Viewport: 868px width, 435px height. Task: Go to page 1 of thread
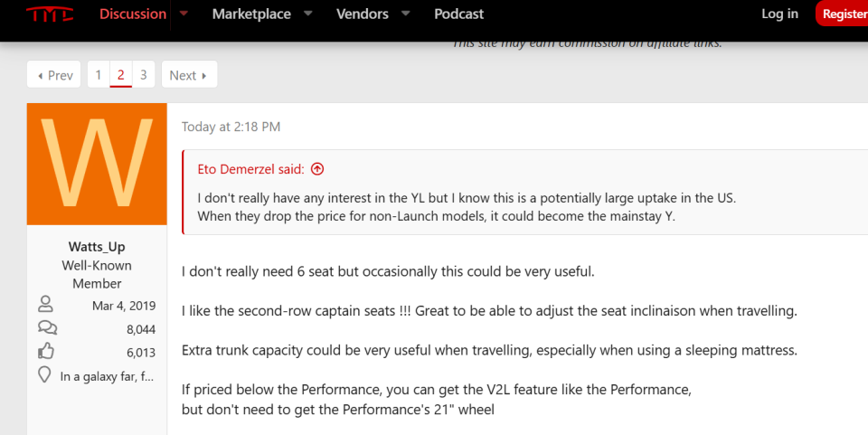pyautogui.click(x=99, y=75)
